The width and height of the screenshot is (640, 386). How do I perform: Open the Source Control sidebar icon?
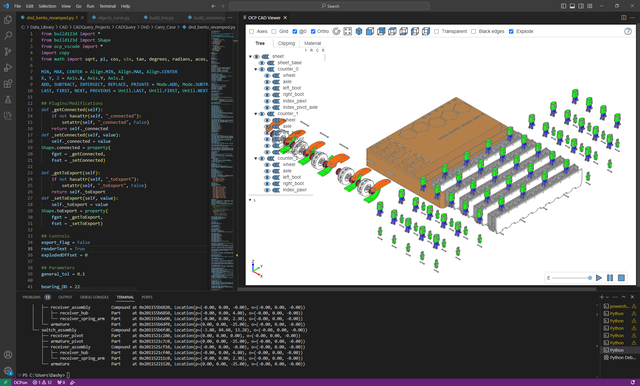click(x=8, y=51)
